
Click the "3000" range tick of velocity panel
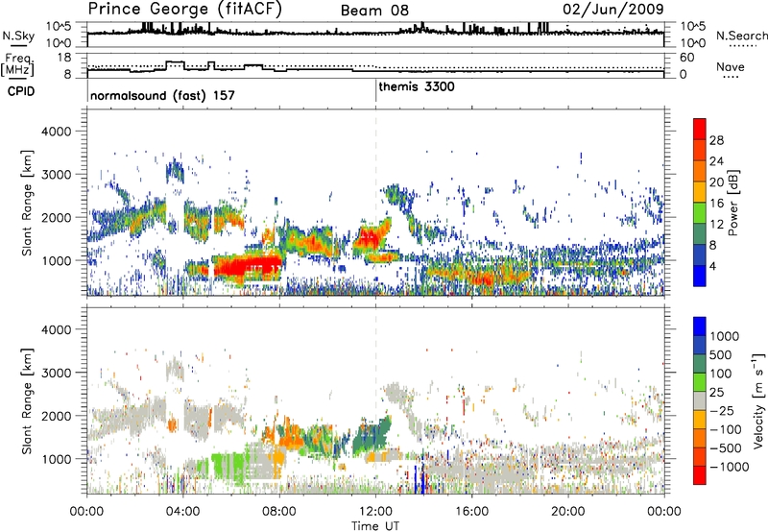[x=56, y=373]
